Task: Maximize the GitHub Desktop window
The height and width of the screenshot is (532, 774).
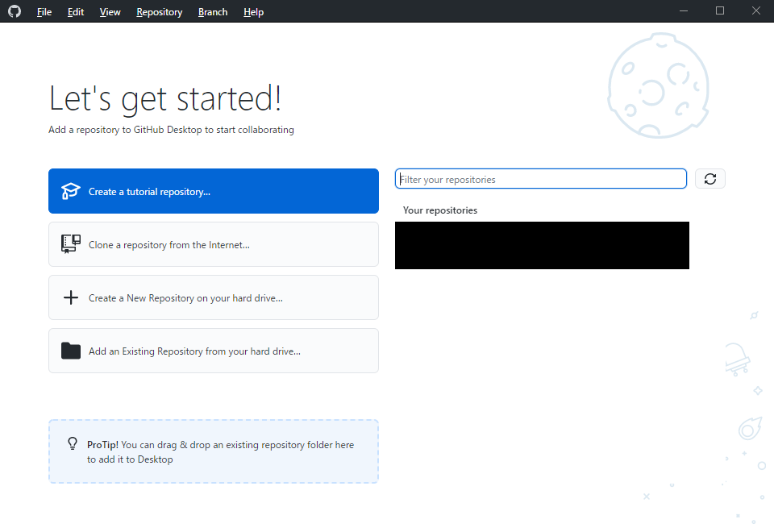Action: click(x=720, y=10)
